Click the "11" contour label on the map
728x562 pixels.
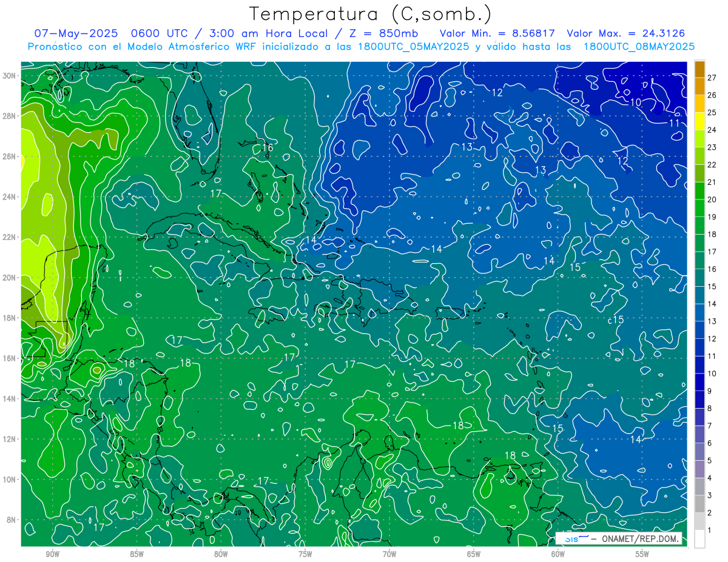pyautogui.click(x=673, y=123)
